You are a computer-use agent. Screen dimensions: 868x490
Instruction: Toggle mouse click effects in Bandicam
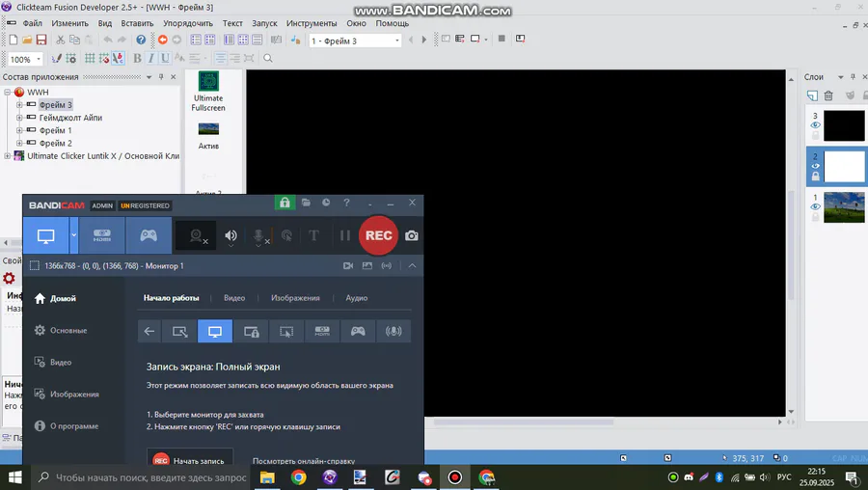(286, 236)
